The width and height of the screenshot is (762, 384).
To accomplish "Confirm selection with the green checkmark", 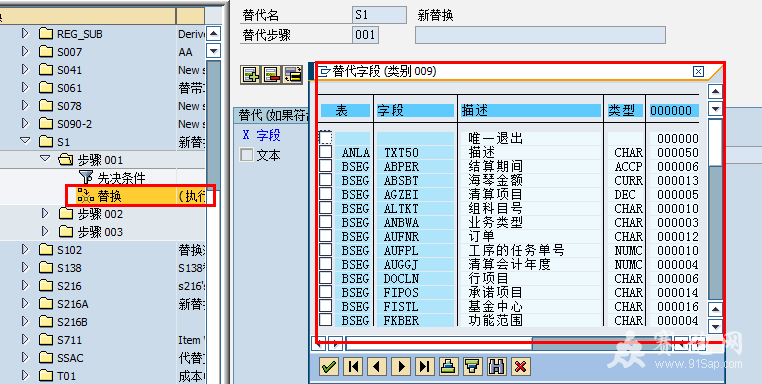I will click(329, 366).
